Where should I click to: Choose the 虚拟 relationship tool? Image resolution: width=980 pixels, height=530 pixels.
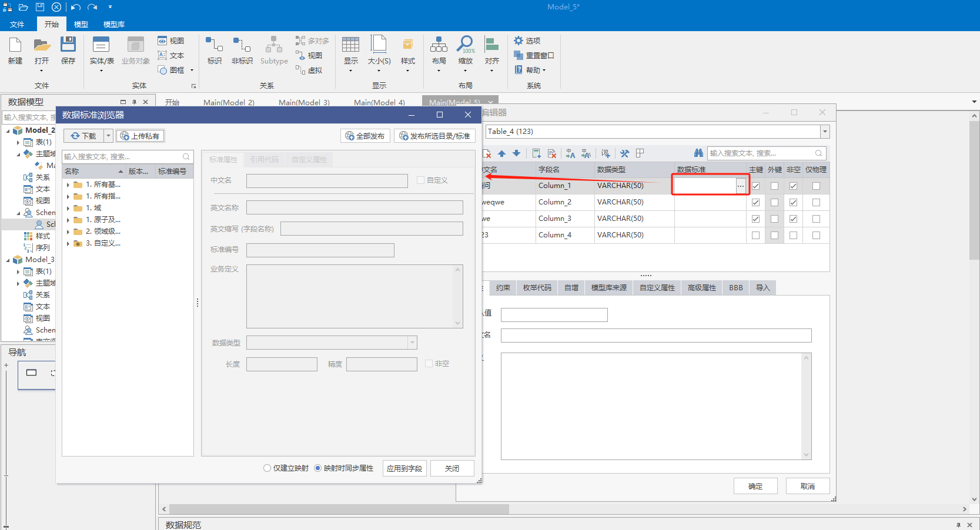pyautogui.click(x=309, y=70)
